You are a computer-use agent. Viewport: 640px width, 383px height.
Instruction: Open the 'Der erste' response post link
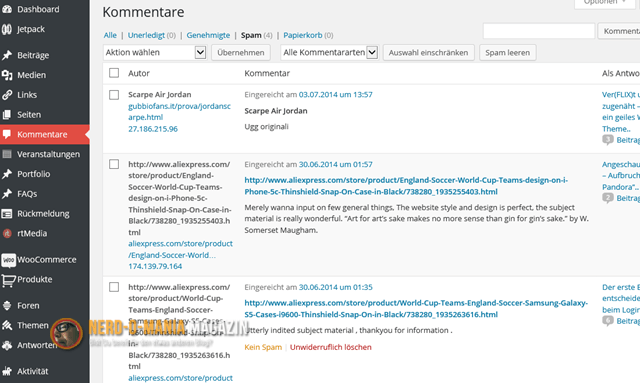621,298
